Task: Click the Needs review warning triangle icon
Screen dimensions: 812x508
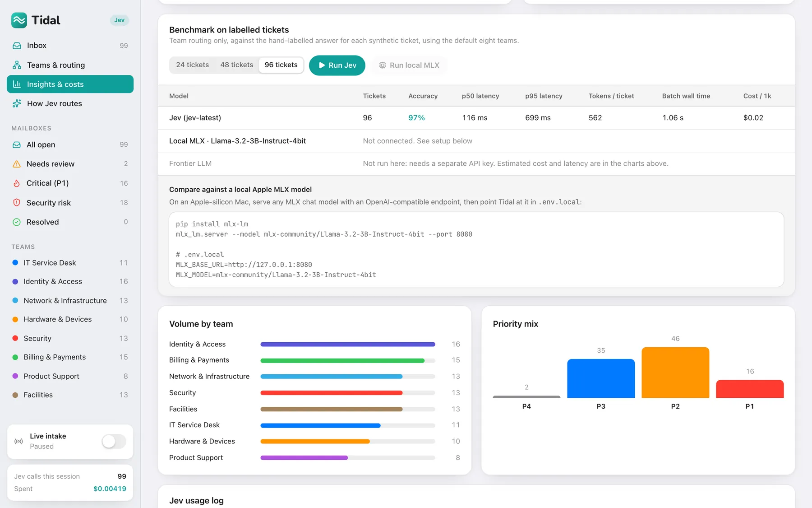Action: click(17, 164)
